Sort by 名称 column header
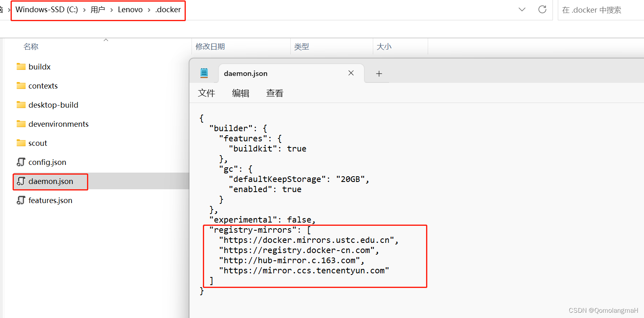The height and width of the screenshot is (318, 644). [31, 47]
